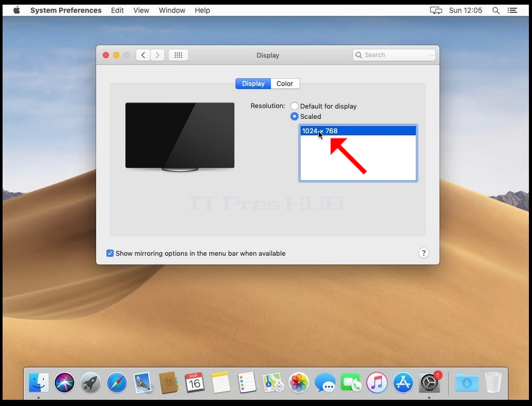Image resolution: width=532 pixels, height=406 pixels.
Task: Go forward with the right chevron button
Action: pos(157,55)
